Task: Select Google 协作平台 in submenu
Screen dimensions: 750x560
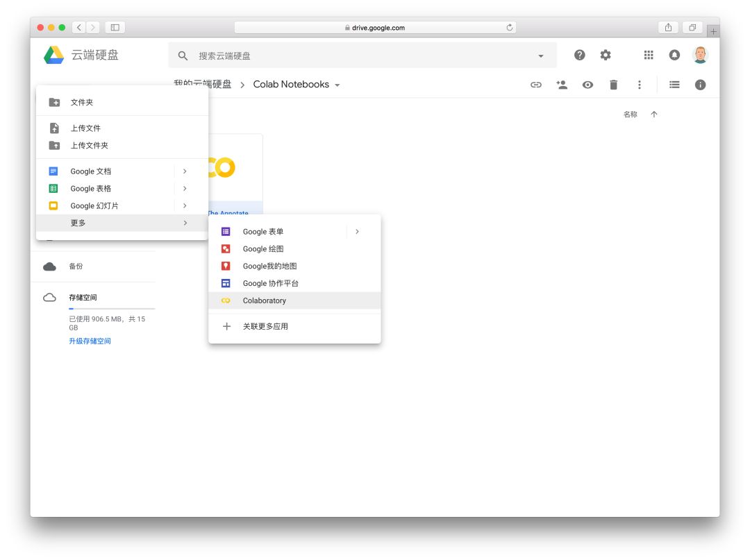Action: pos(294,283)
